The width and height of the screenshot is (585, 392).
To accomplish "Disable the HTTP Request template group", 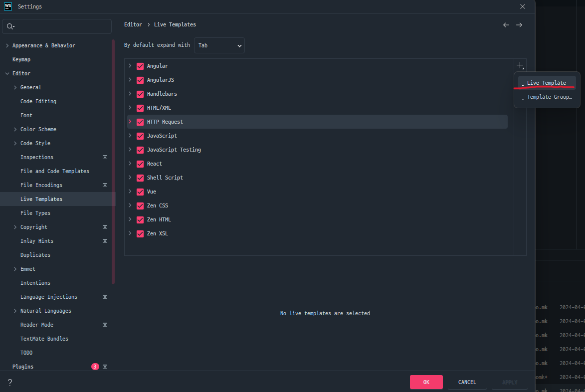I will 140,122.
